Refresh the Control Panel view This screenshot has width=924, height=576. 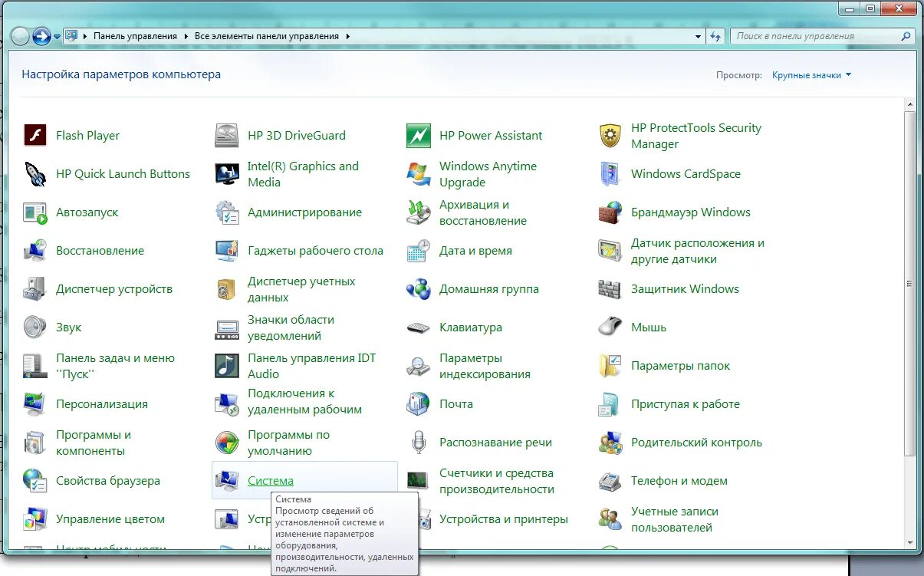716,36
